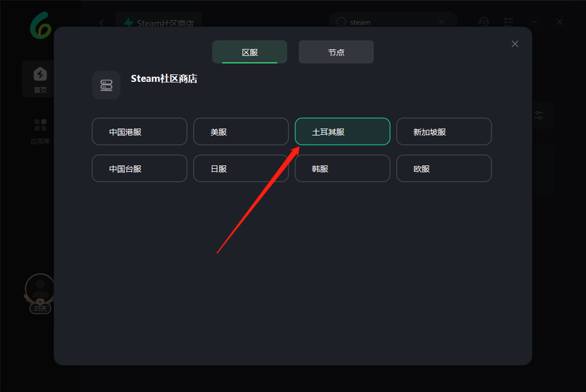
Task: Click the user avatar icon in sidebar
Action: pyautogui.click(x=40, y=289)
